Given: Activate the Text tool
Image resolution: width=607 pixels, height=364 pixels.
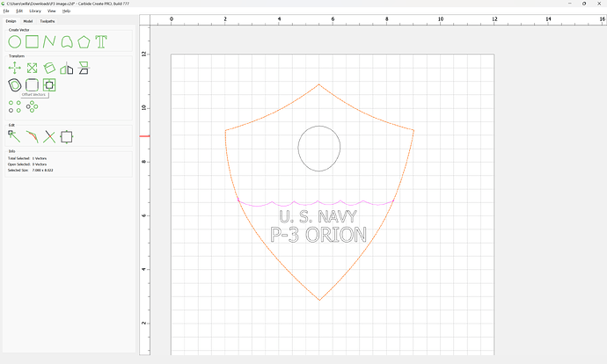Looking at the screenshot, I should pyautogui.click(x=101, y=41).
